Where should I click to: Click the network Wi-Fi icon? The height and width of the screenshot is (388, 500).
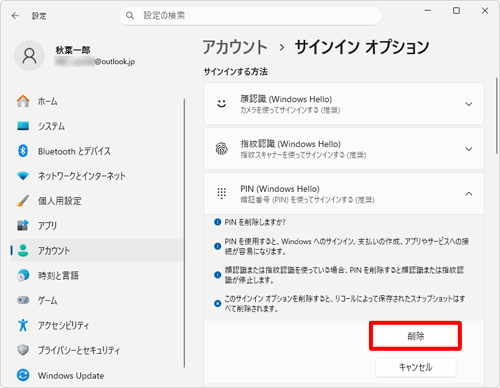[23, 176]
